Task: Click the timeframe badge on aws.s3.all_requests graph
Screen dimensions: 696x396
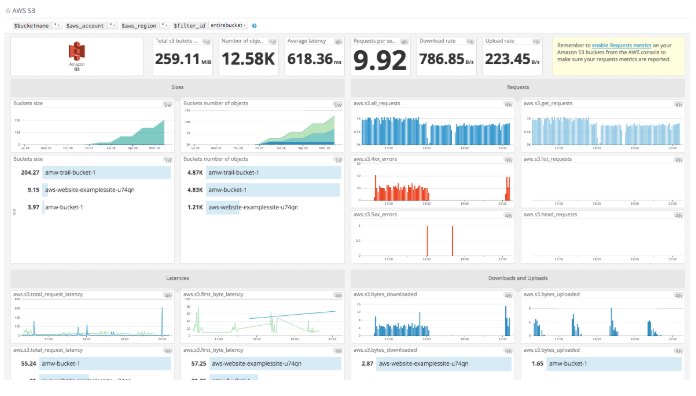Action: tap(508, 104)
